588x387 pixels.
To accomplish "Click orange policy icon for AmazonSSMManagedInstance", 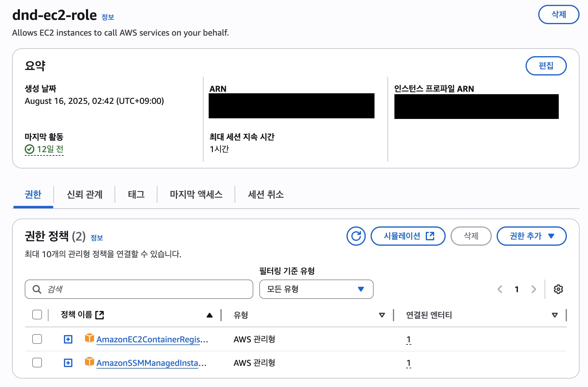I will click(89, 362).
